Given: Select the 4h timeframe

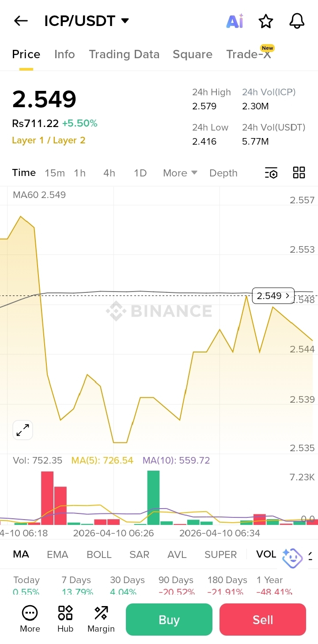Looking at the screenshot, I should click(109, 173).
